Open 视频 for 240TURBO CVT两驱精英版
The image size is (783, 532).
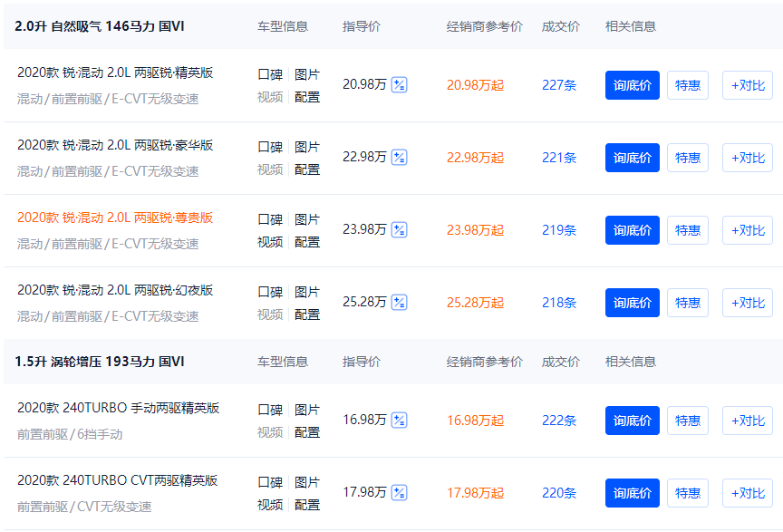270,505
